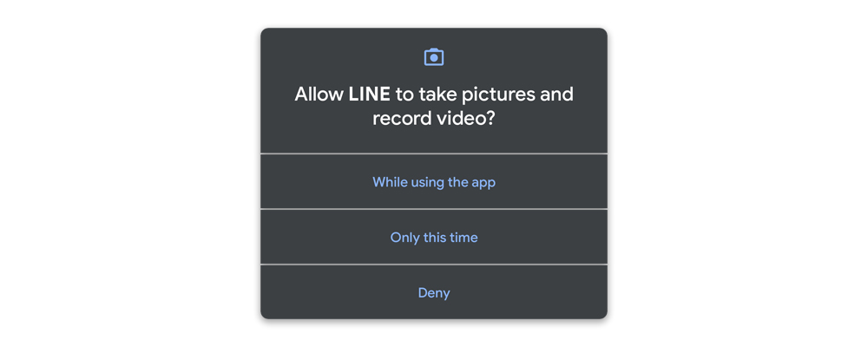Click "record video?" text line

(x=434, y=119)
